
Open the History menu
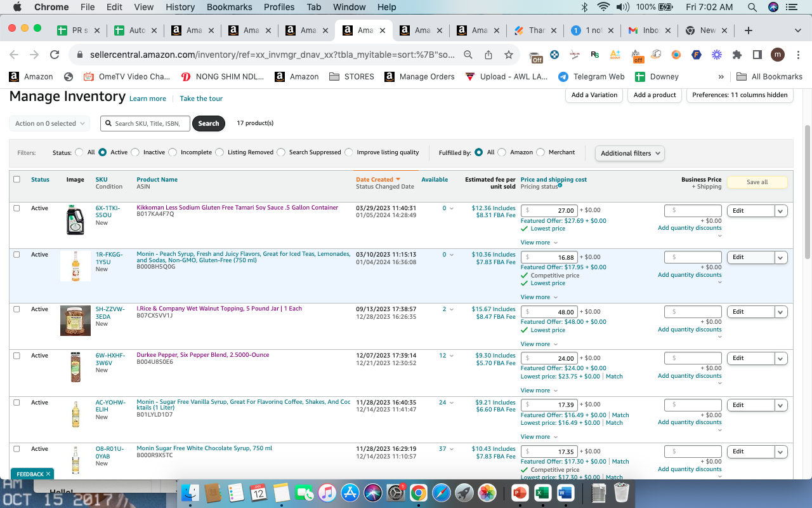(x=180, y=7)
